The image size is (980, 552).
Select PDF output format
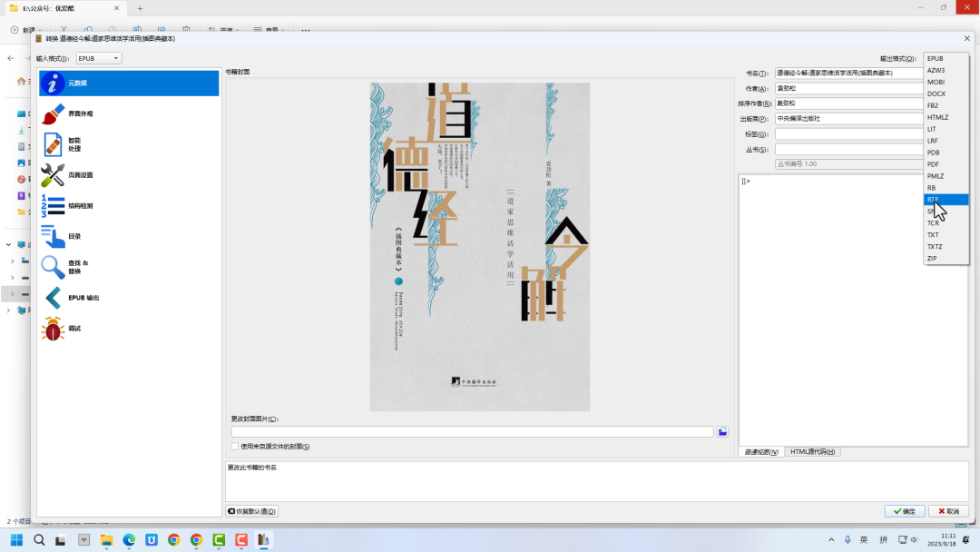coord(946,164)
